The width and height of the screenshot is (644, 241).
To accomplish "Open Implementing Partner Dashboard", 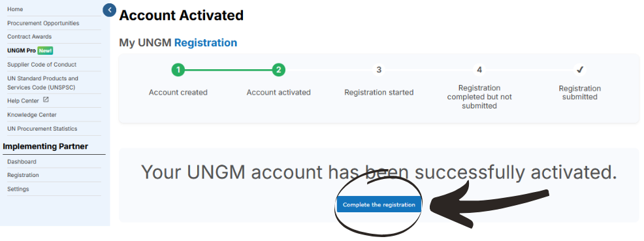I will click(x=22, y=161).
